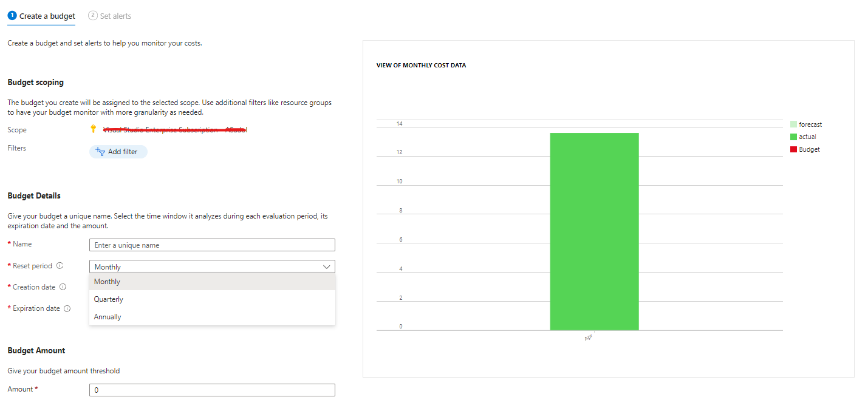
Task: Click the Apr axis label
Action: point(588,338)
